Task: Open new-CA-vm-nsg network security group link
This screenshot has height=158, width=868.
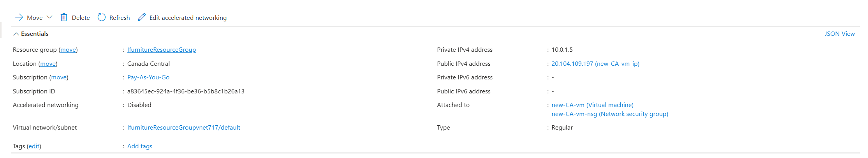Action: click(610, 114)
